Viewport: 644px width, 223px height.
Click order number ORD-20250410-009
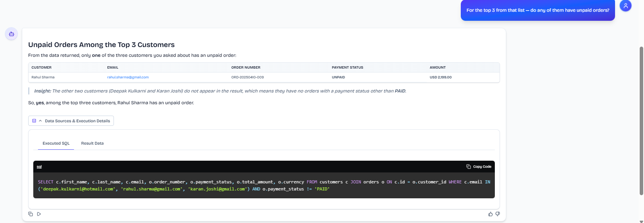247,77
